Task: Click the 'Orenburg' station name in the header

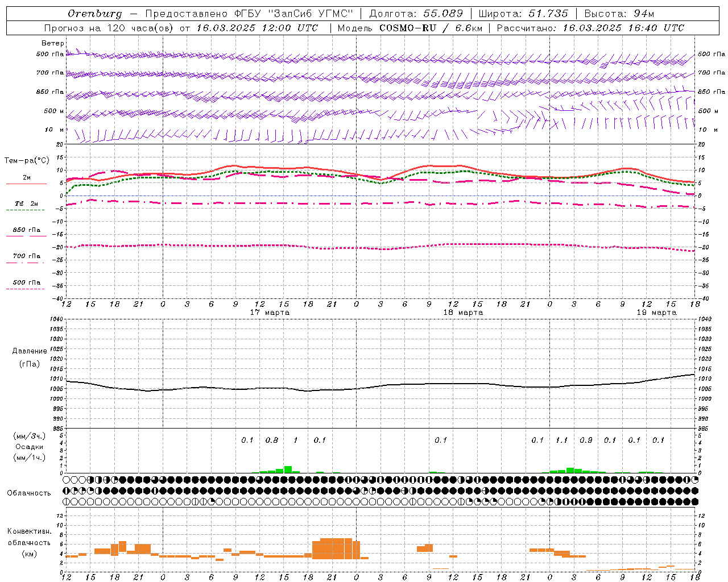Action: [x=94, y=14]
